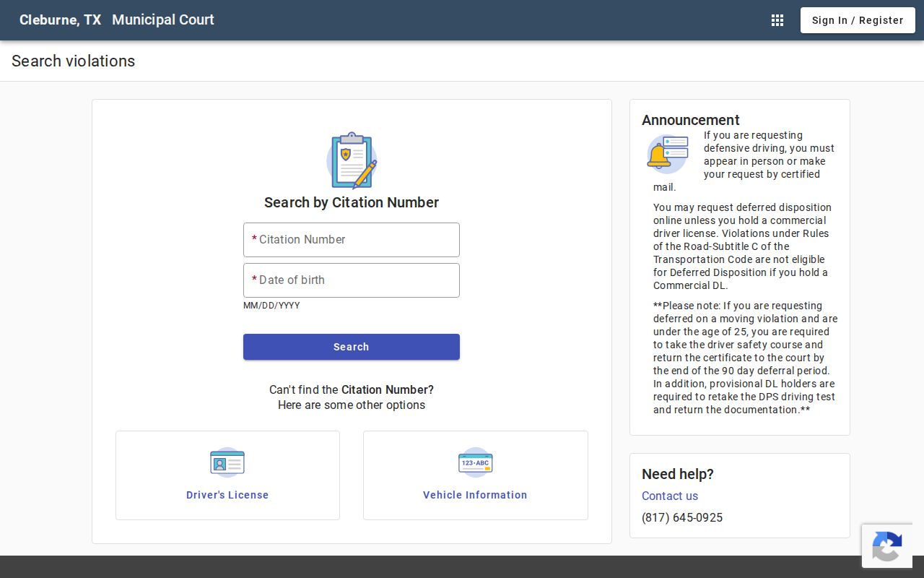924x578 pixels.
Task: Click the Driver's License card icon
Action: (227, 462)
